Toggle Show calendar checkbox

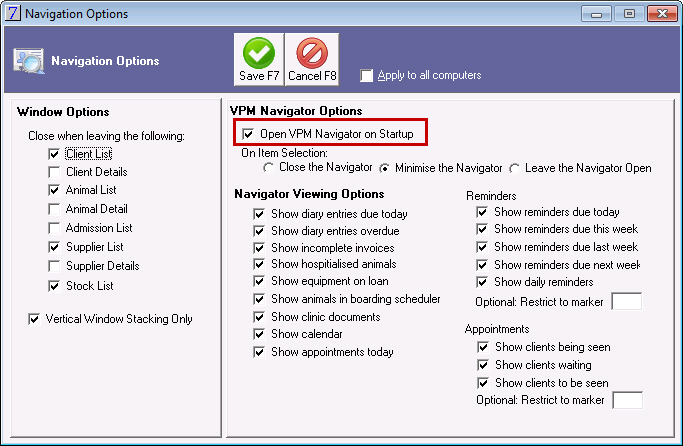click(x=259, y=334)
